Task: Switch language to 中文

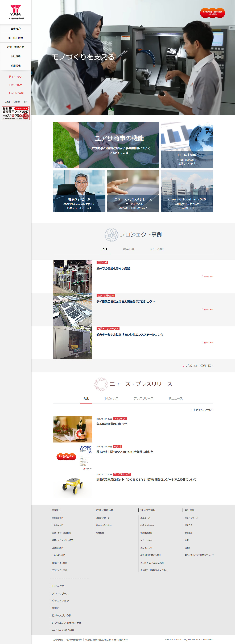Action: coord(26,102)
